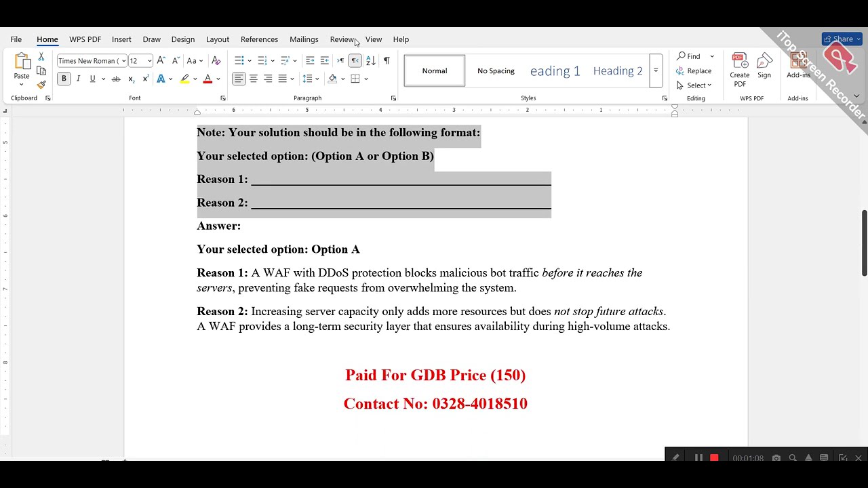Viewport: 868px width, 488px height.
Task: Open the View tab
Action: point(374,39)
